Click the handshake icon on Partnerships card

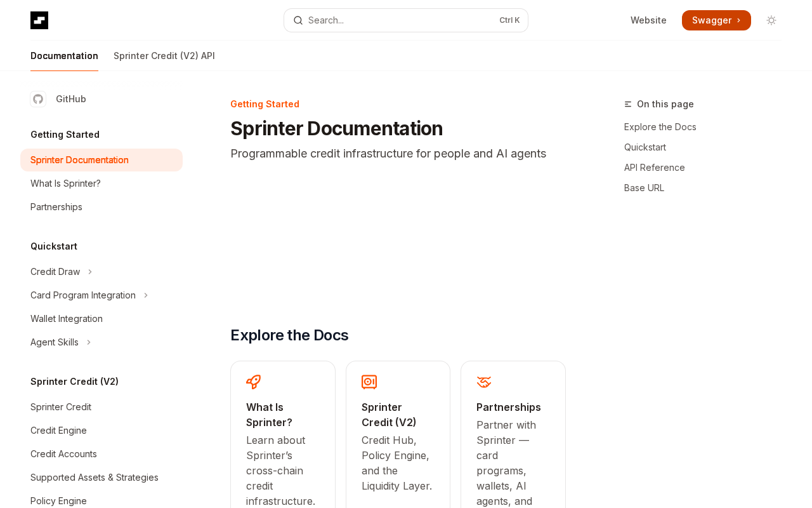coord(484,382)
